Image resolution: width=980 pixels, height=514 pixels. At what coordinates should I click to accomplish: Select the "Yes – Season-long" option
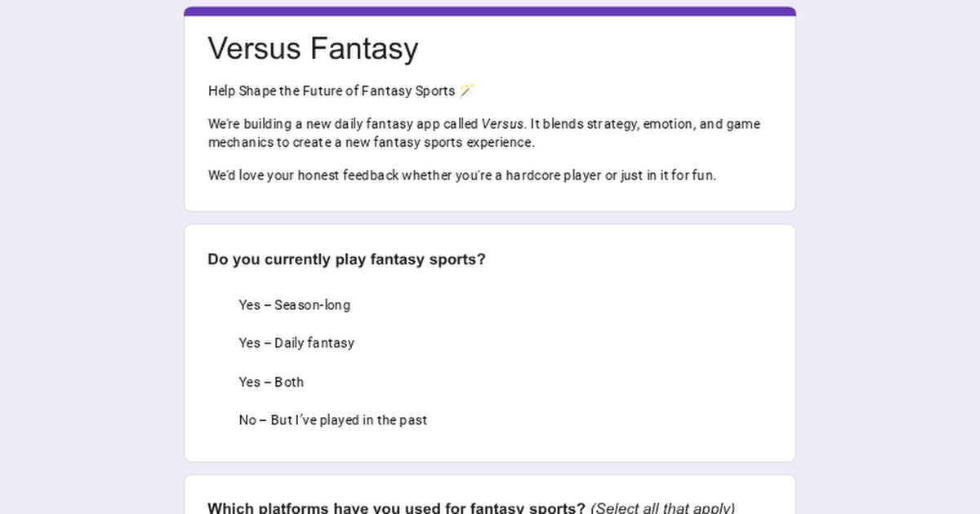(294, 305)
